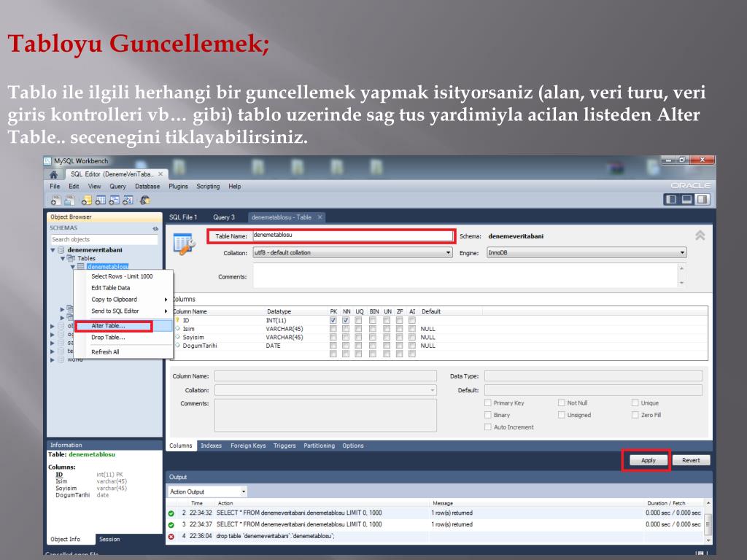
Task: Switch to the Session tab
Action: coord(109,539)
